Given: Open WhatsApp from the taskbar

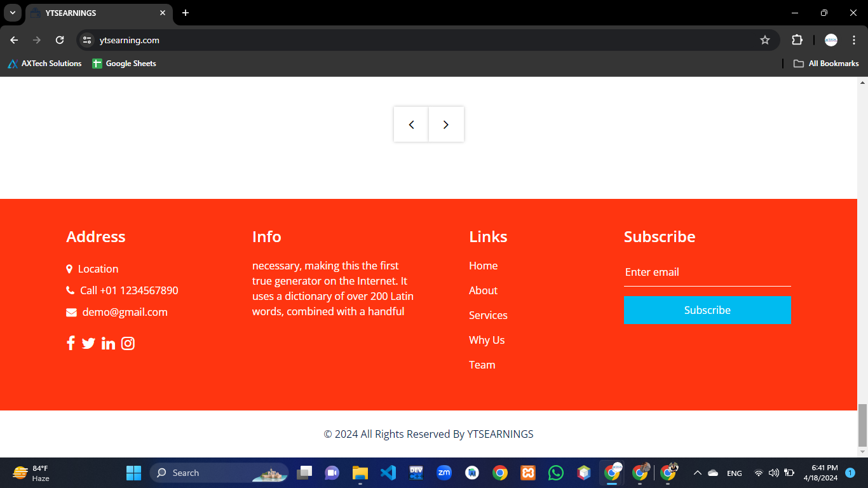Looking at the screenshot, I should pyautogui.click(x=556, y=473).
